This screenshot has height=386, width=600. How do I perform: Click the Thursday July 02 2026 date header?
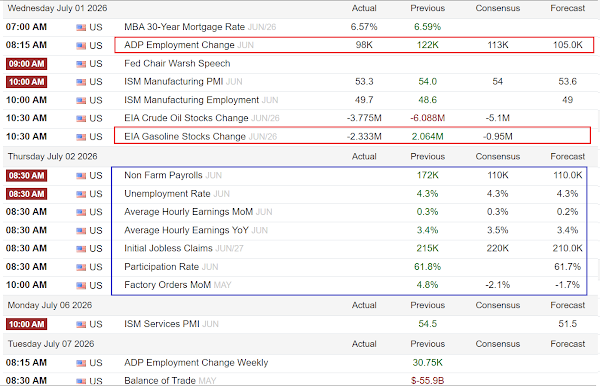click(52, 156)
